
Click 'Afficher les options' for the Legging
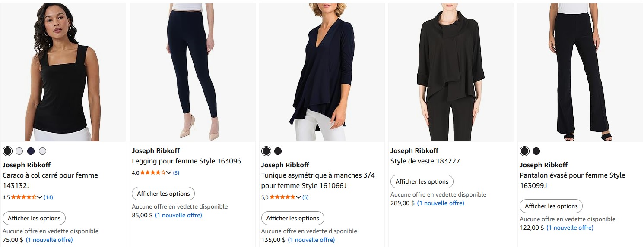(163, 194)
